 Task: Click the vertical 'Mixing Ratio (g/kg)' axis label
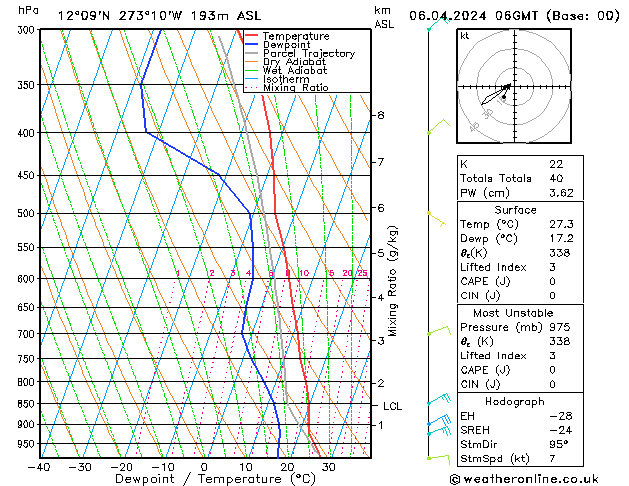[392, 281]
